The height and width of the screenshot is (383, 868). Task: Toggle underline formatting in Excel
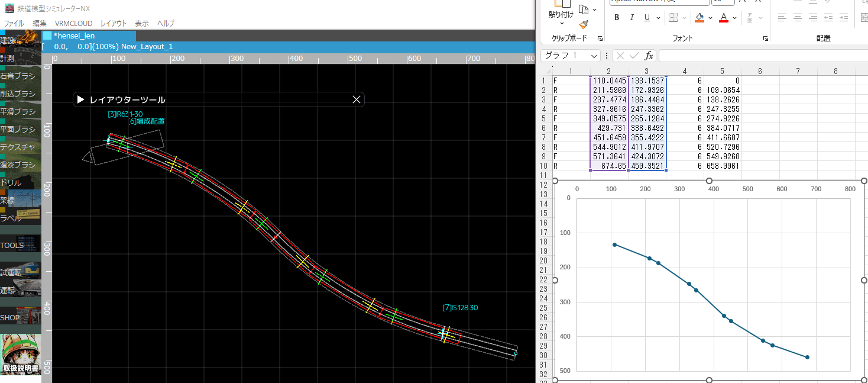point(647,18)
